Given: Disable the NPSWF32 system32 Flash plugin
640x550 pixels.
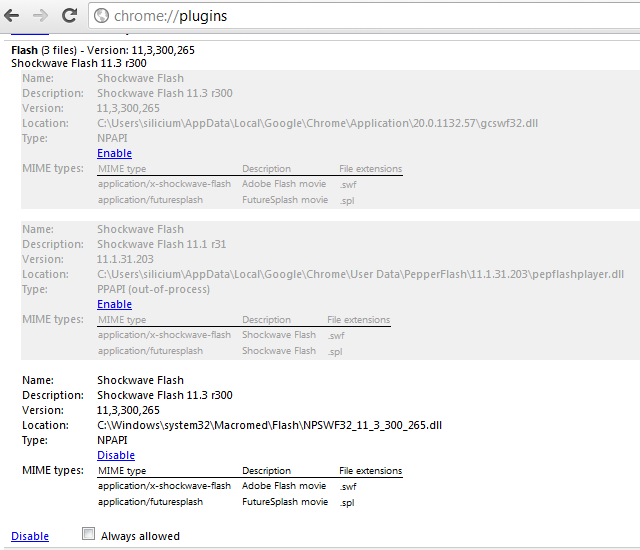Looking at the screenshot, I should 116,455.
